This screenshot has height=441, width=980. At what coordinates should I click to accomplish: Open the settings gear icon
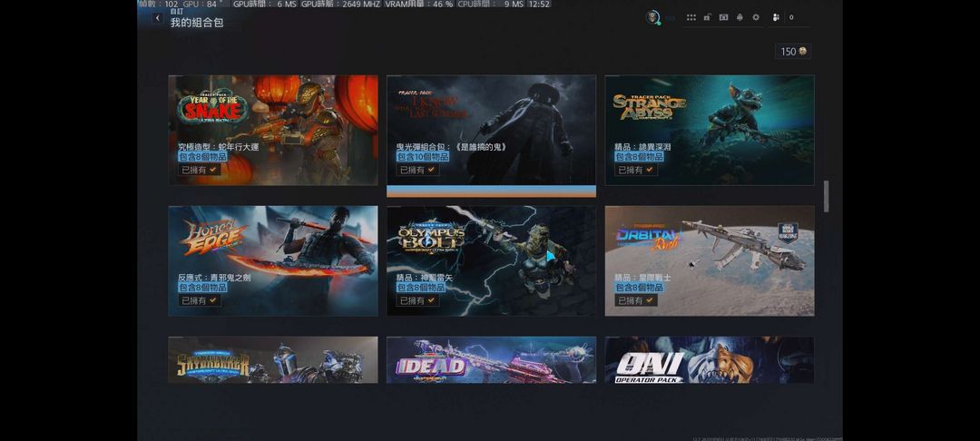(756, 17)
